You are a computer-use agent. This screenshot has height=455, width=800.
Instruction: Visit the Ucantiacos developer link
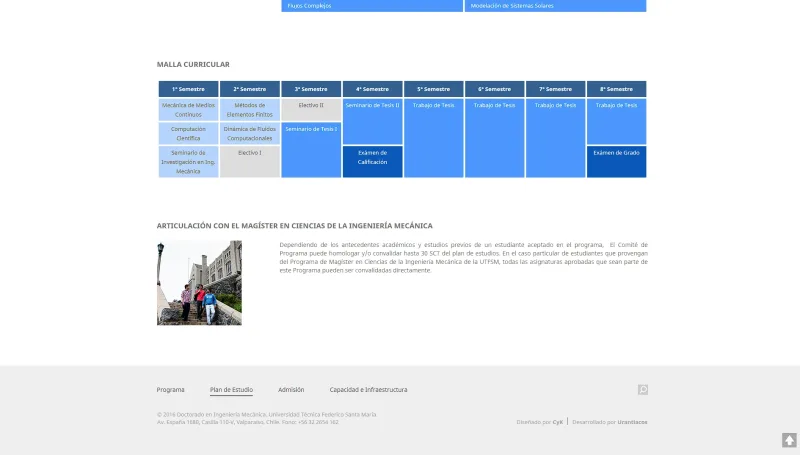click(632, 422)
